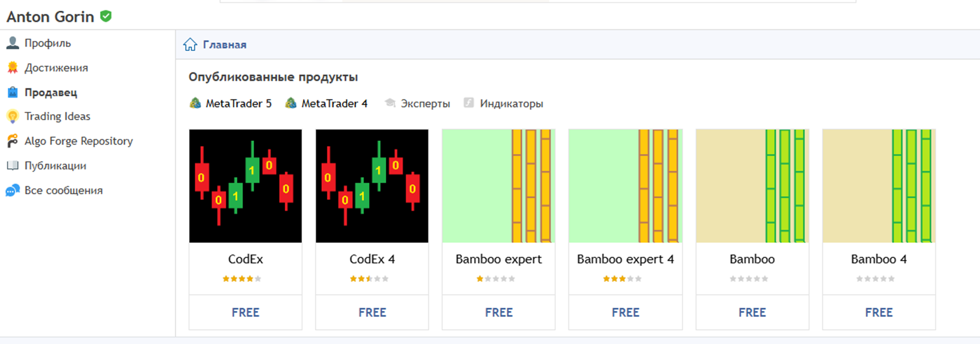Viewport: 980px width, 344px height.
Task: Open the Главная breadcrumb link
Action: click(225, 45)
